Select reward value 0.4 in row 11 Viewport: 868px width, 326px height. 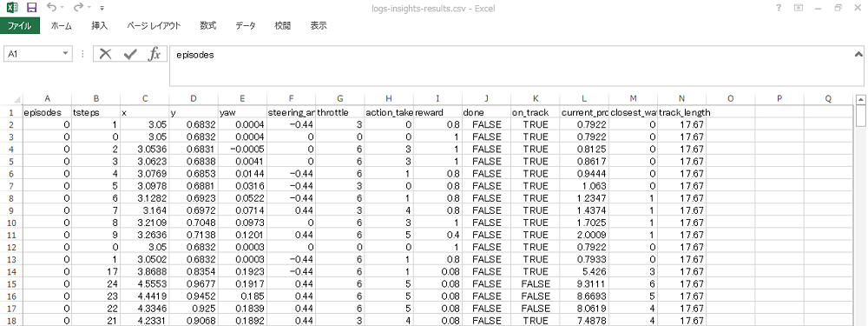click(437, 235)
